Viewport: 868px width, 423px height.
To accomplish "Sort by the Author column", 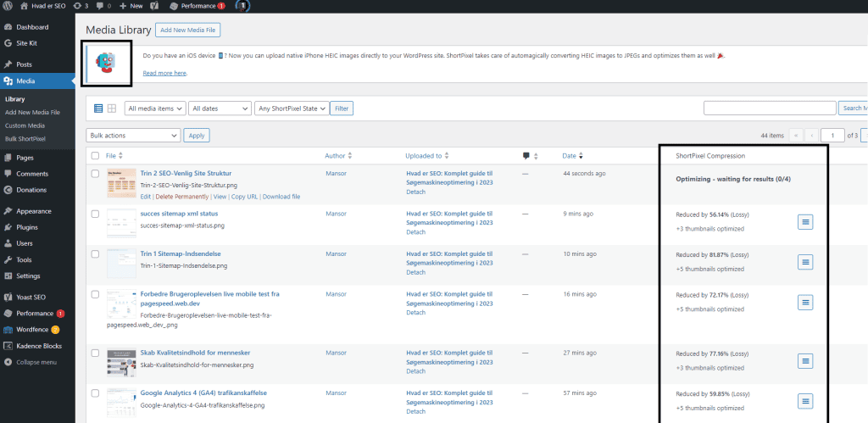I will [x=338, y=156].
